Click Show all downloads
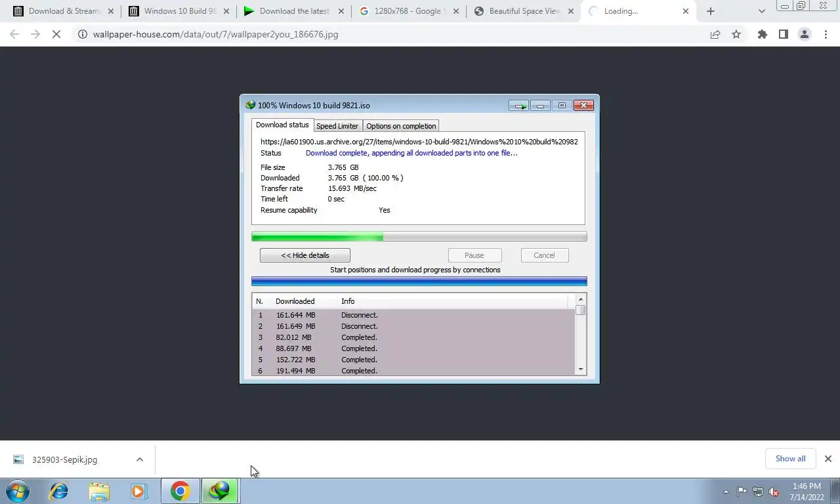Image resolution: width=840 pixels, height=504 pixels. click(790, 459)
